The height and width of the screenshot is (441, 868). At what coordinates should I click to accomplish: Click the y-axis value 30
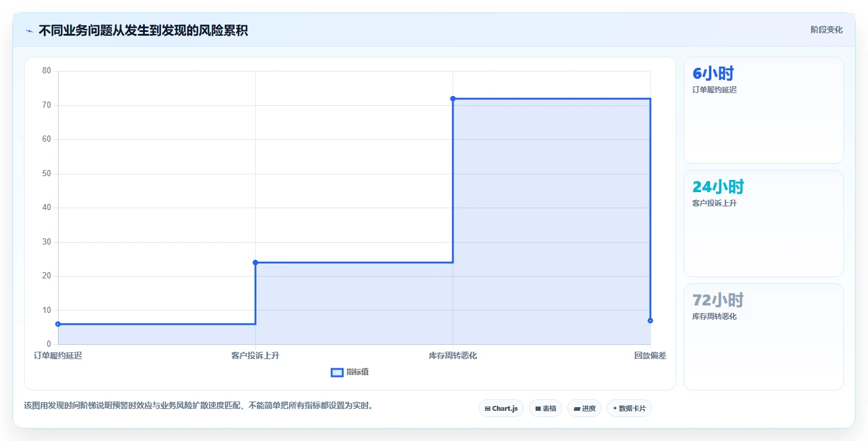tap(47, 242)
